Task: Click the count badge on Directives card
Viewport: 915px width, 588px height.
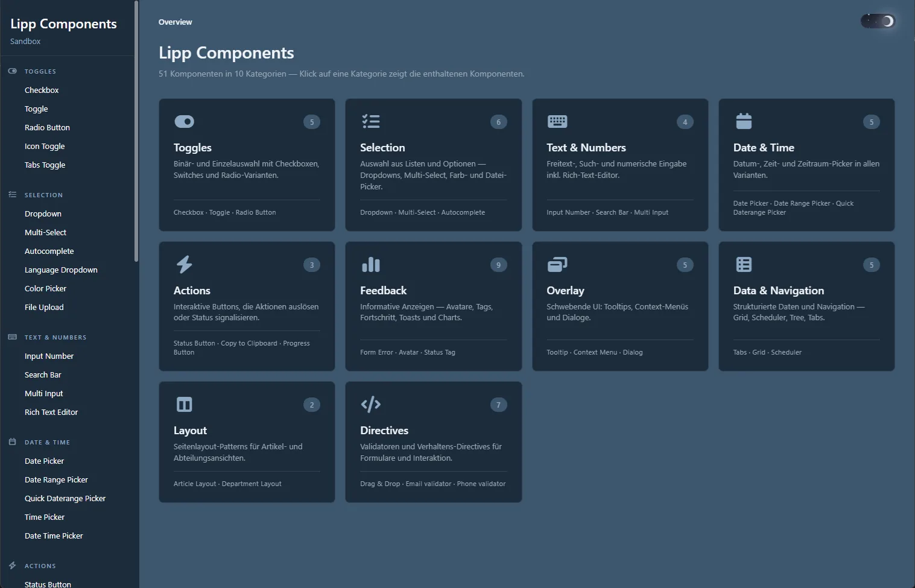Action: pyautogui.click(x=498, y=405)
